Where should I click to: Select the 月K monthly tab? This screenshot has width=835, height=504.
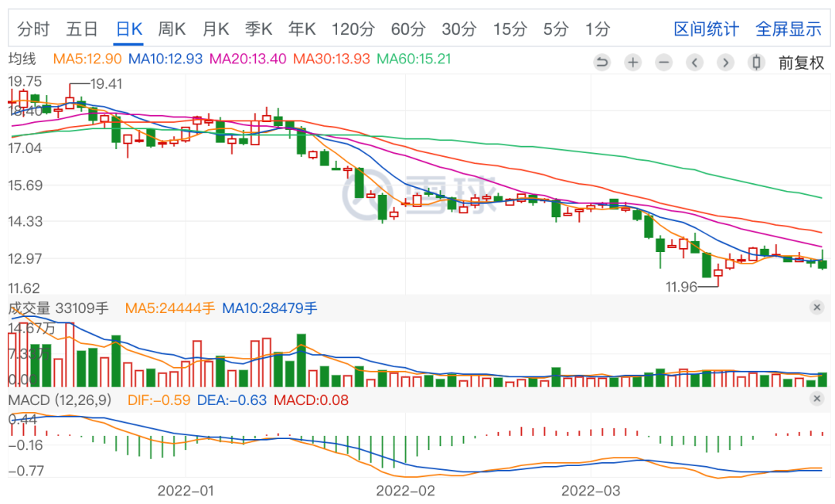216,29
